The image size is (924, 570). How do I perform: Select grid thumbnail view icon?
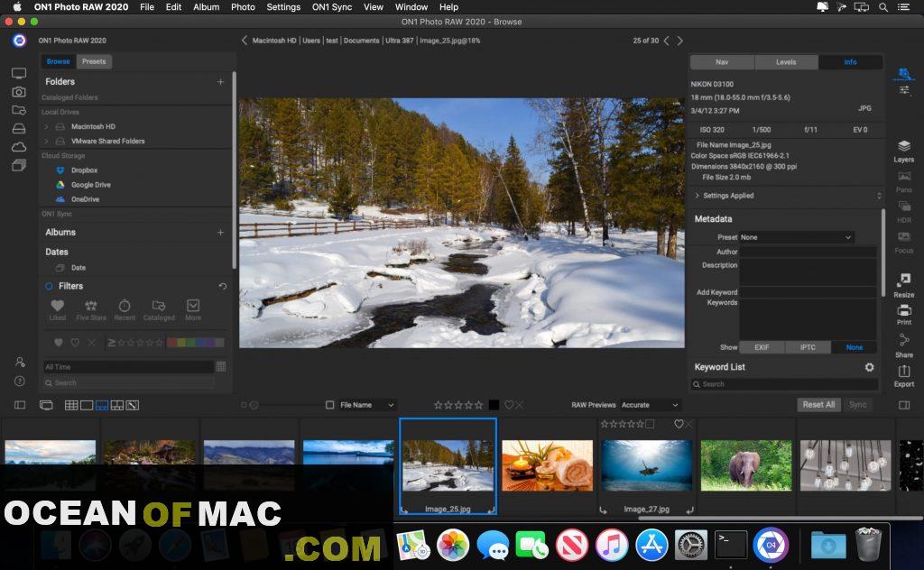coord(71,405)
